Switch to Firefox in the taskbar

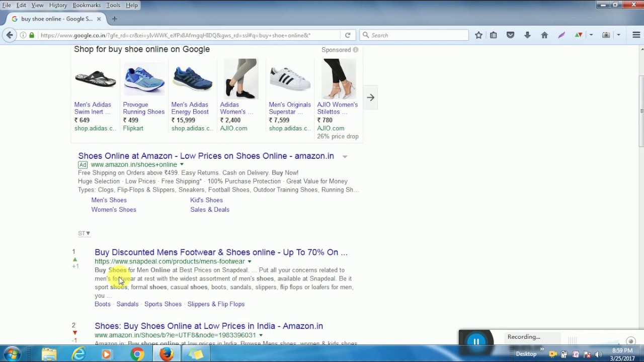(167, 354)
